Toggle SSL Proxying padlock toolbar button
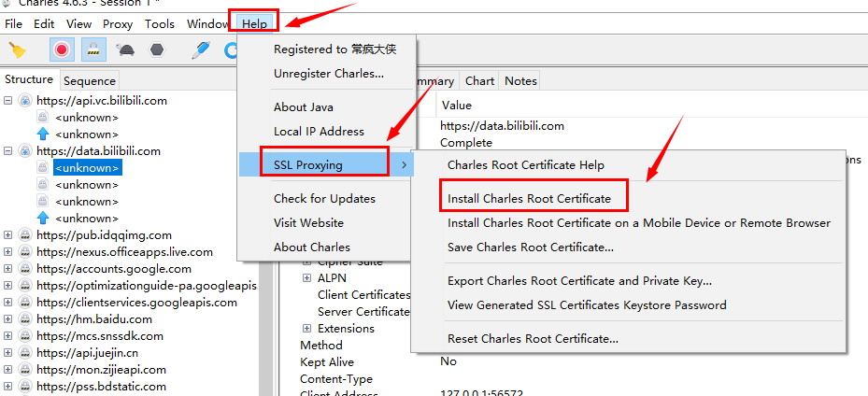This screenshot has height=396, width=868. [x=93, y=50]
